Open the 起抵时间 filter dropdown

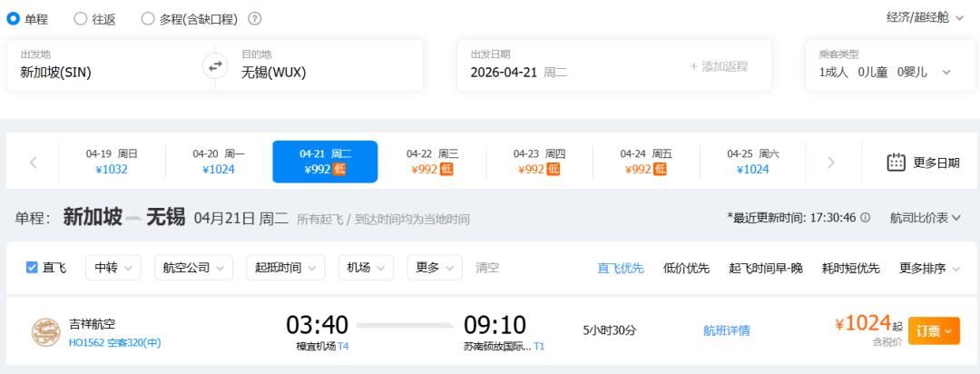click(x=287, y=268)
